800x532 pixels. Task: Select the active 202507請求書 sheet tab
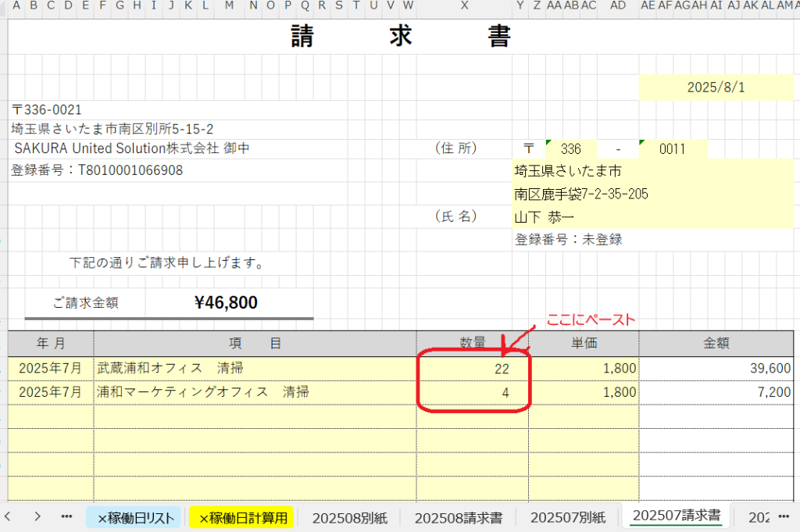coord(677,516)
